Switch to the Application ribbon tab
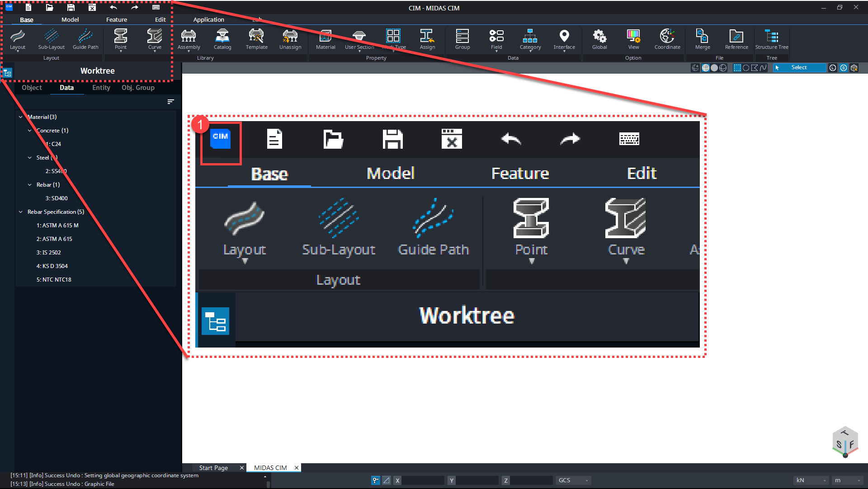Image resolution: width=868 pixels, height=489 pixels. (208, 19)
